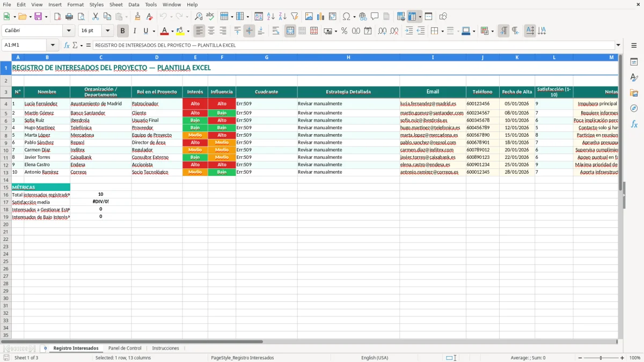This screenshot has width=644, height=362.
Task: Click the 100% zoom level
Action: [x=635, y=358]
